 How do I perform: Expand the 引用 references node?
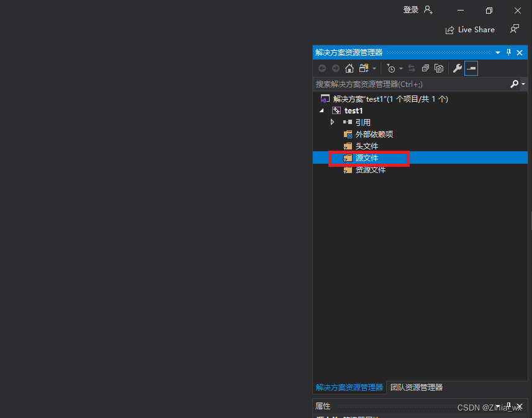[333, 122]
